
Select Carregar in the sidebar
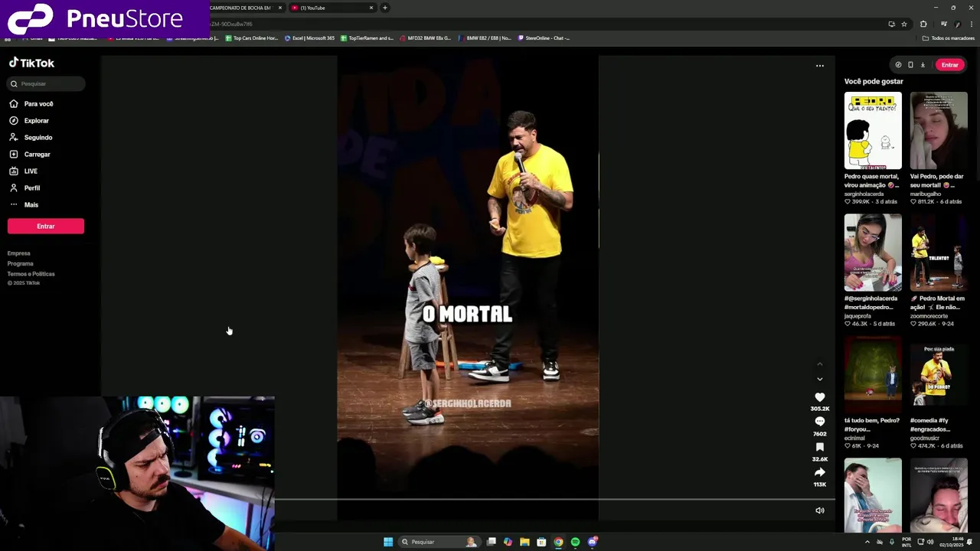30,154
